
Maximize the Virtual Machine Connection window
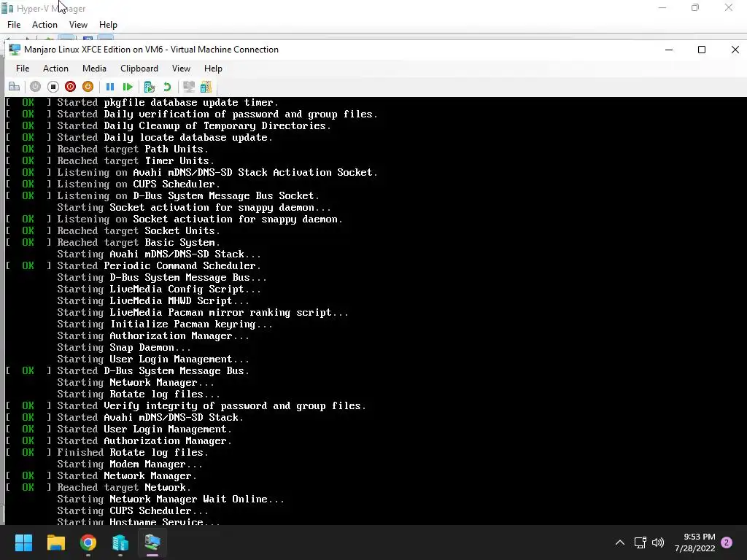pyautogui.click(x=701, y=50)
